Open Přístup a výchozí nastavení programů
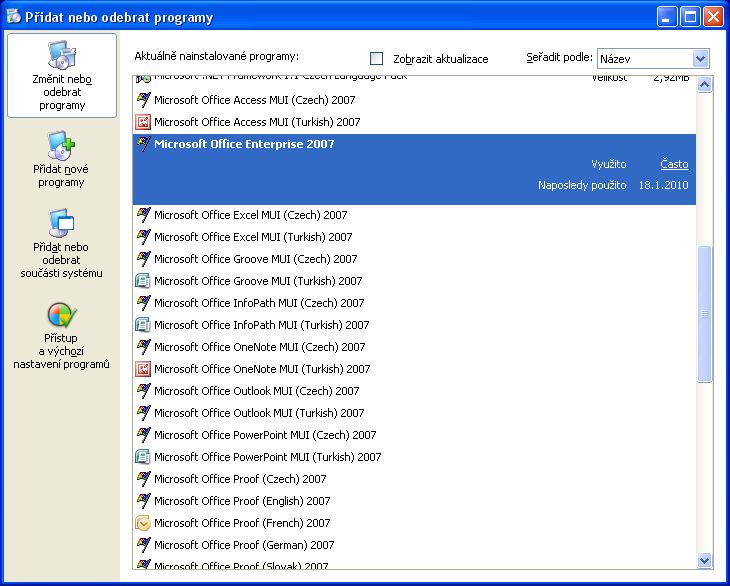730x586 pixels. coord(61,336)
